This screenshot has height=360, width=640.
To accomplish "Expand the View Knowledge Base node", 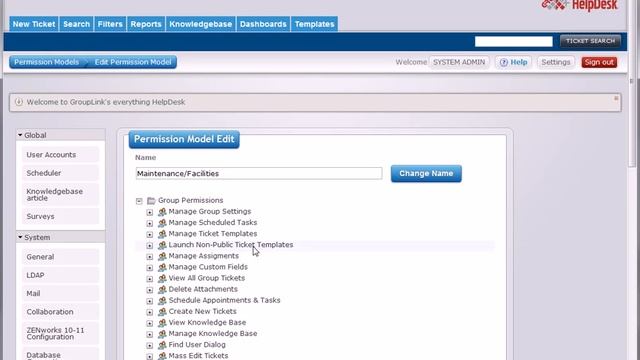I will pyautogui.click(x=149, y=323).
